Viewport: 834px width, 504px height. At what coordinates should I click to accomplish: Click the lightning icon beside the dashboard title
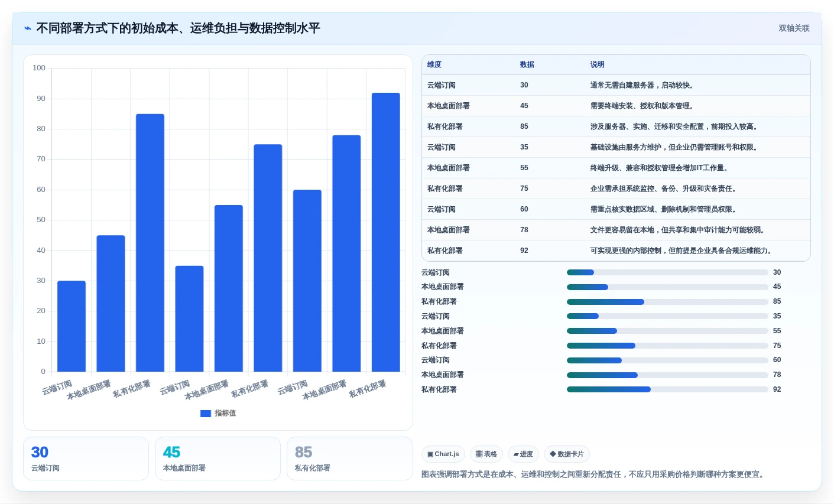28,28
